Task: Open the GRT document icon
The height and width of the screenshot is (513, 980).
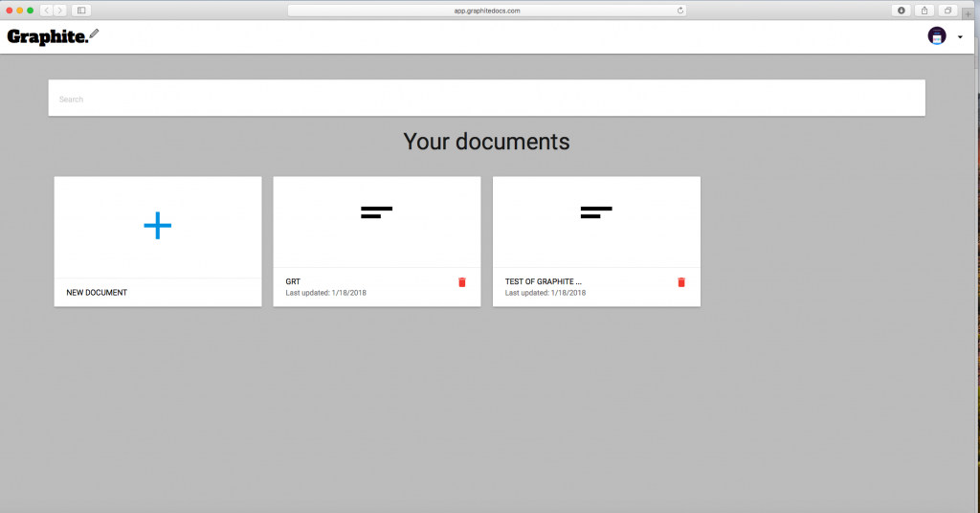Action: 376,212
